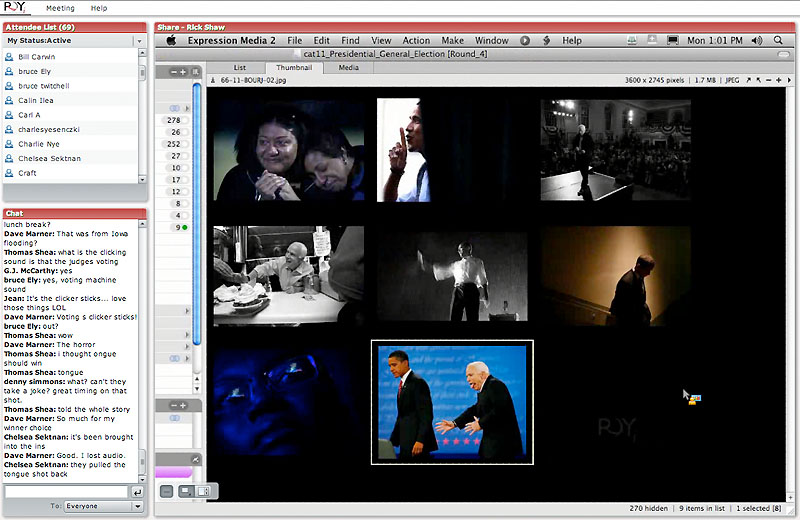This screenshot has width=800, height=520.
Task: Click the Spotlight search magnifier icon
Action: [779, 40]
